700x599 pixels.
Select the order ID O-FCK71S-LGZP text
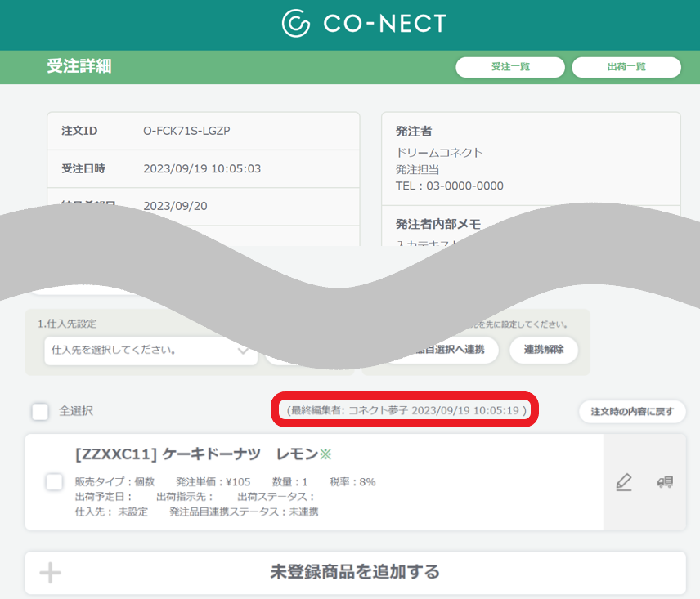(x=186, y=131)
